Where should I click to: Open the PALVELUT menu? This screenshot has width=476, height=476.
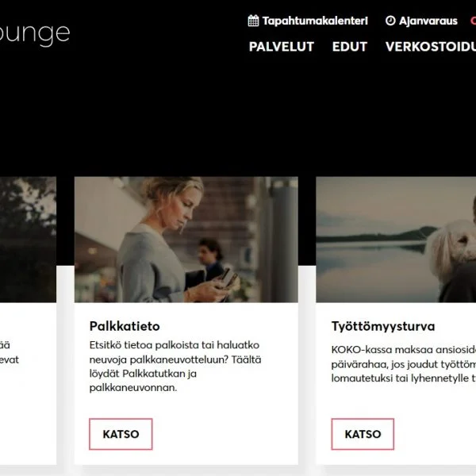pyautogui.click(x=281, y=47)
